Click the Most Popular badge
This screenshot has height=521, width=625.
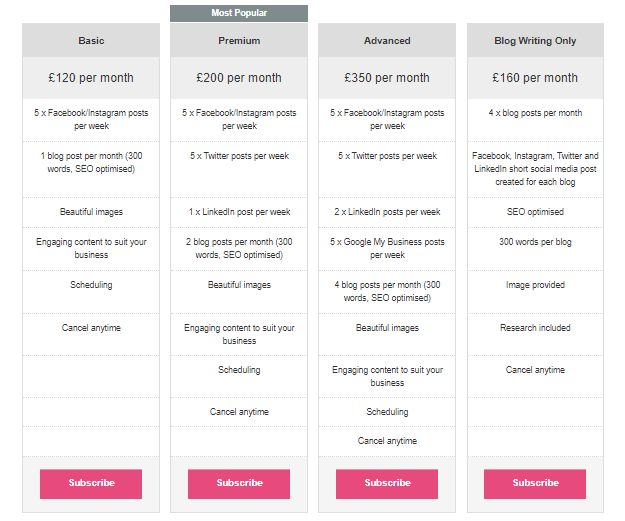click(x=239, y=13)
